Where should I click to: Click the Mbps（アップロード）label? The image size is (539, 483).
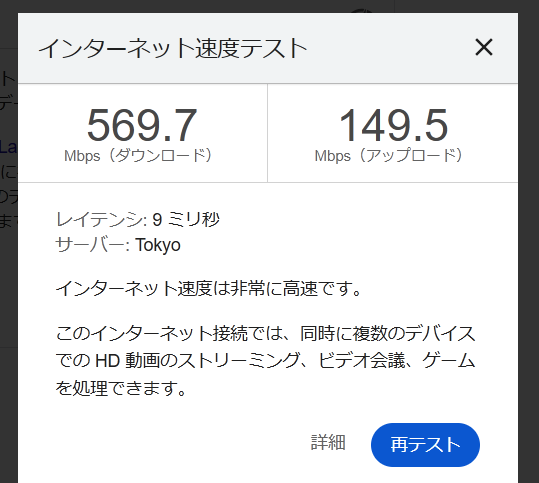click(389, 156)
